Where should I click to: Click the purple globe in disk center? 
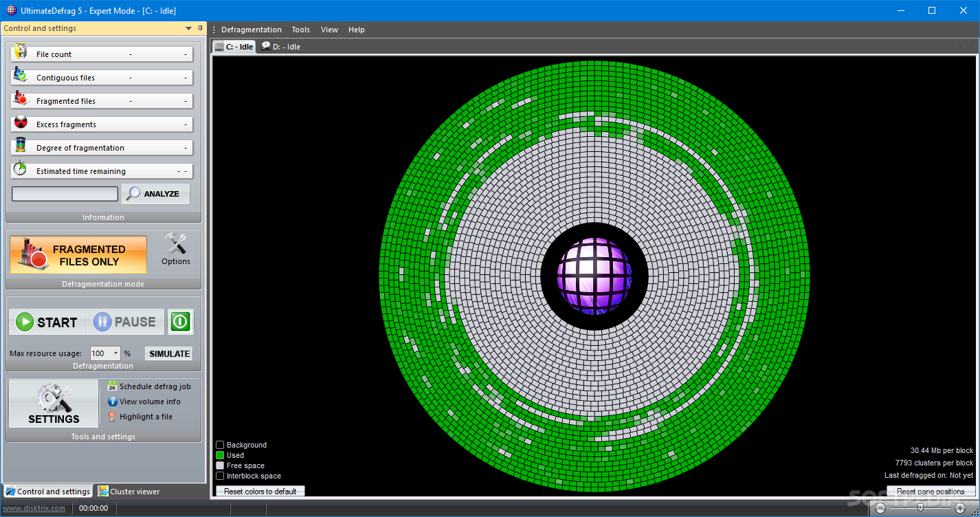594,276
